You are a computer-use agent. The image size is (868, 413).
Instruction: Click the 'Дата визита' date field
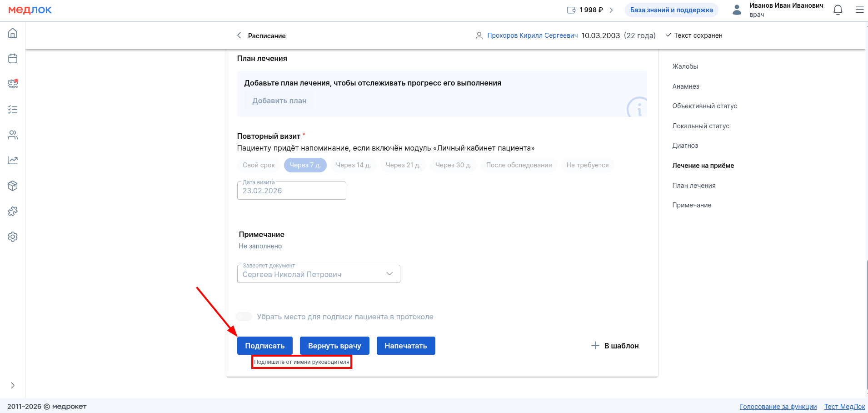tap(291, 191)
